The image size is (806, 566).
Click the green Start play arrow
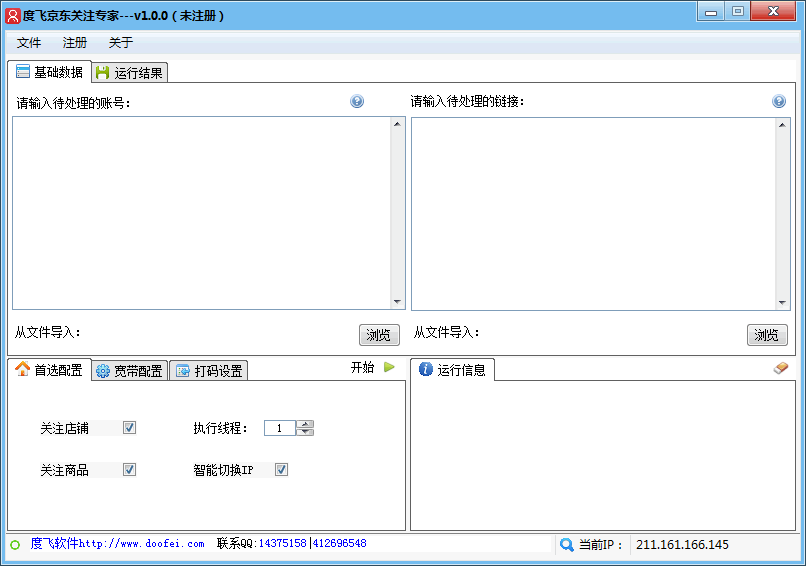click(x=389, y=367)
